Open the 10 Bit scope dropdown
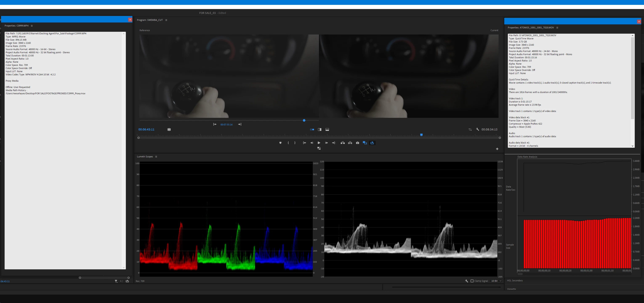 point(496,281)
